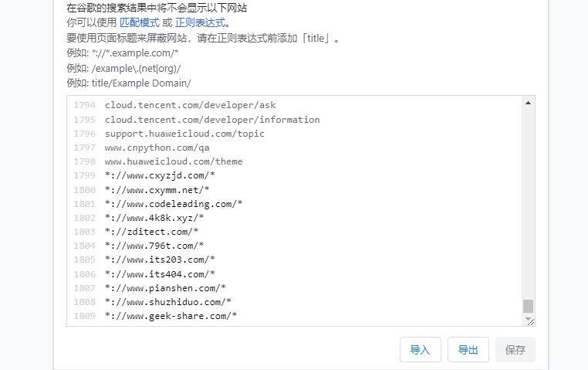Click the textarea scrollbar thumb
The width and height of the screenshot is (588, 370).
tap(528, 305)
